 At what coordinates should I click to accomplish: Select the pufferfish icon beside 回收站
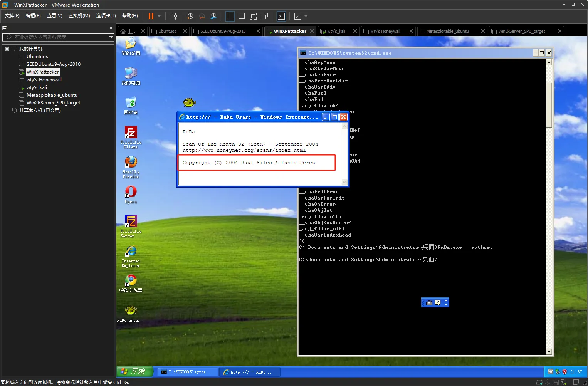click(190, 102)
